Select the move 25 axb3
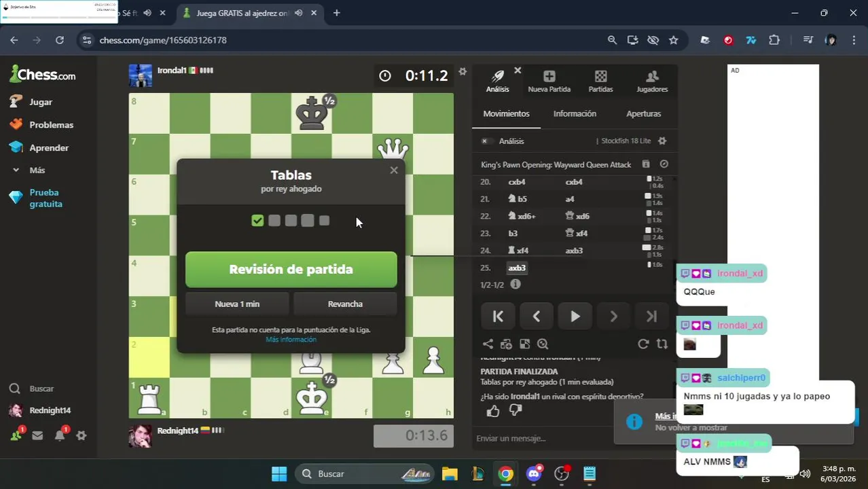The image size is (868, 489). coord(517,268)
